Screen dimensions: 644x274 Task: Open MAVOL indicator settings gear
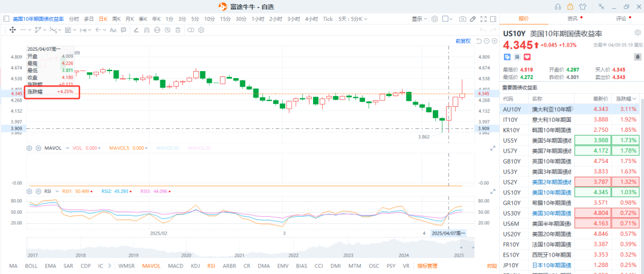point(30,148)
